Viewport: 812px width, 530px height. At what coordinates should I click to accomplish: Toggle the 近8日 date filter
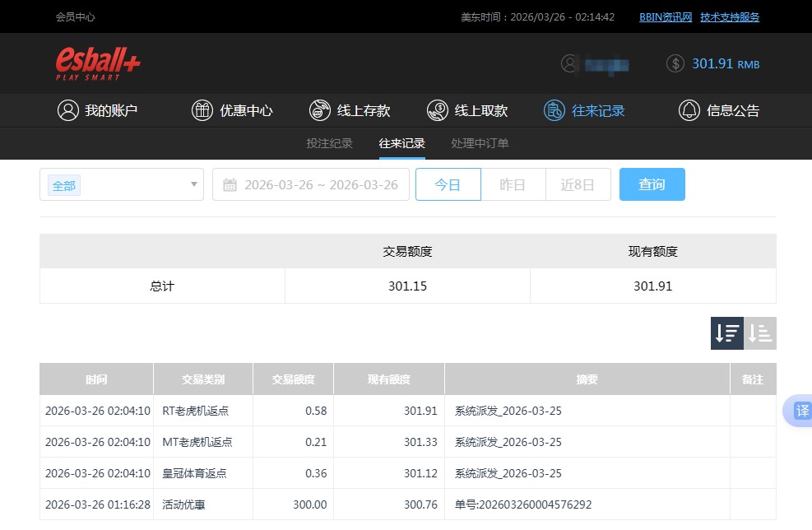tap(578, 184)
